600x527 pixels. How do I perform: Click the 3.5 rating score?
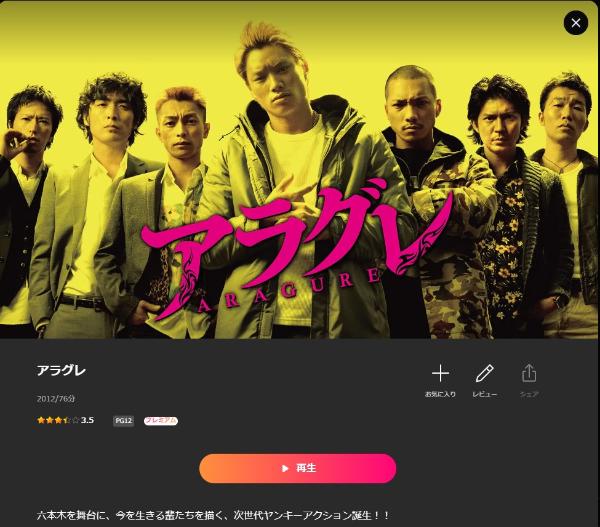[87, 420]
